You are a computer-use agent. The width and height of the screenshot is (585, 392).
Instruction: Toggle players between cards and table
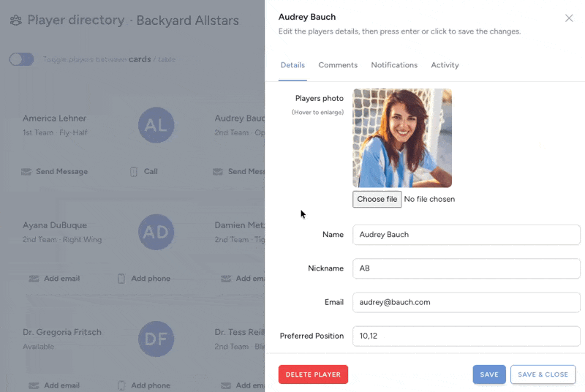(x=22, y=59)
